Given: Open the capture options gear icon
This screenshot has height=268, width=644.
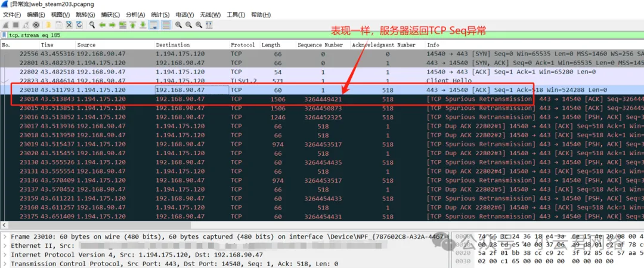Looking at the screenshot, I should click(x=36, y=25).
